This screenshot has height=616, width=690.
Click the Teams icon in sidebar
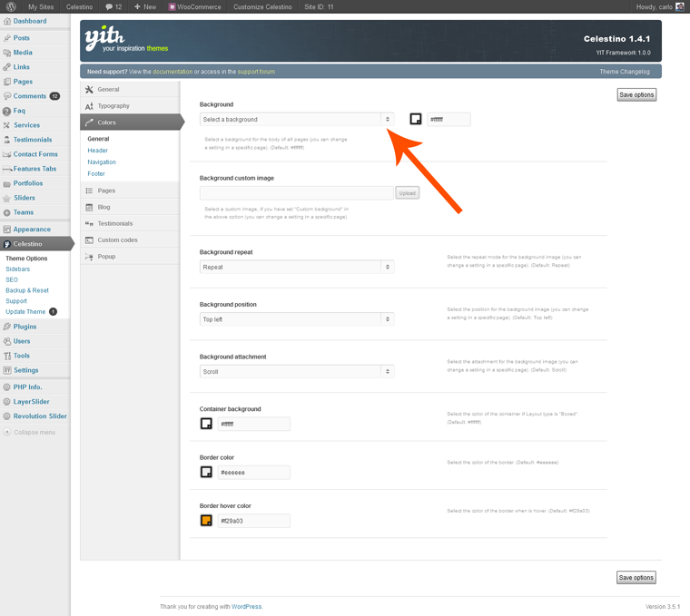pos(7,212)
